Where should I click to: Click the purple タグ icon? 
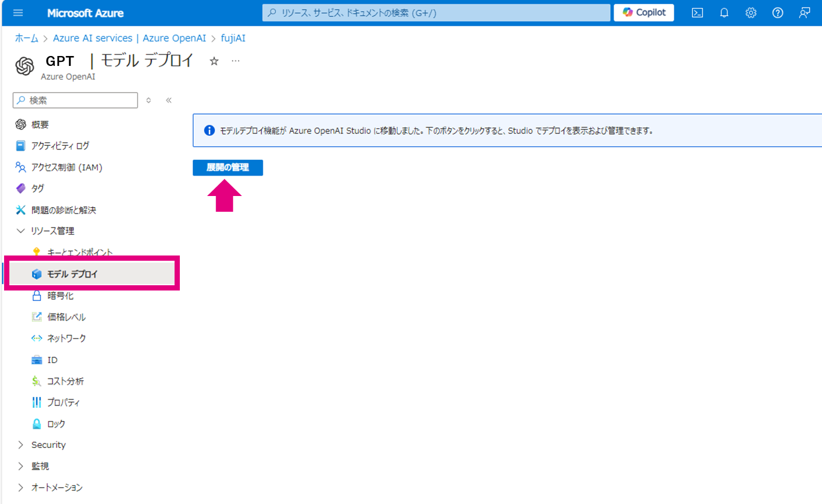20,188
